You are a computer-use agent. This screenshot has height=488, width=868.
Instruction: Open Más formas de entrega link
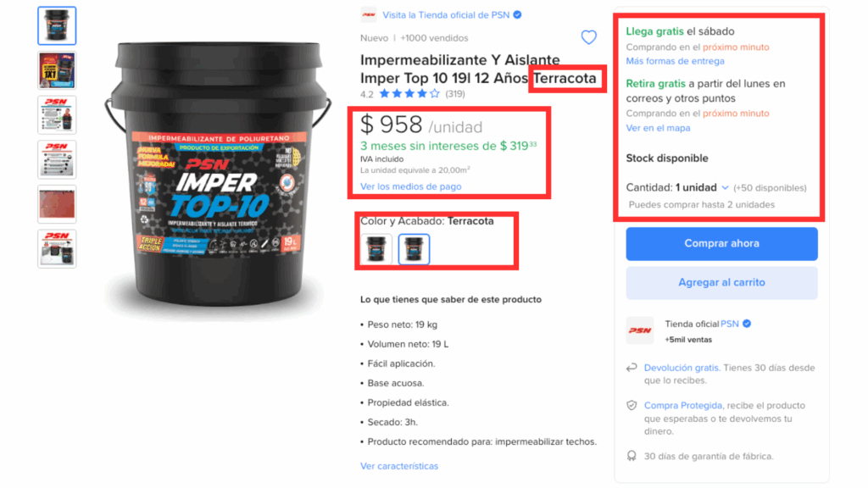click(675, 61)
